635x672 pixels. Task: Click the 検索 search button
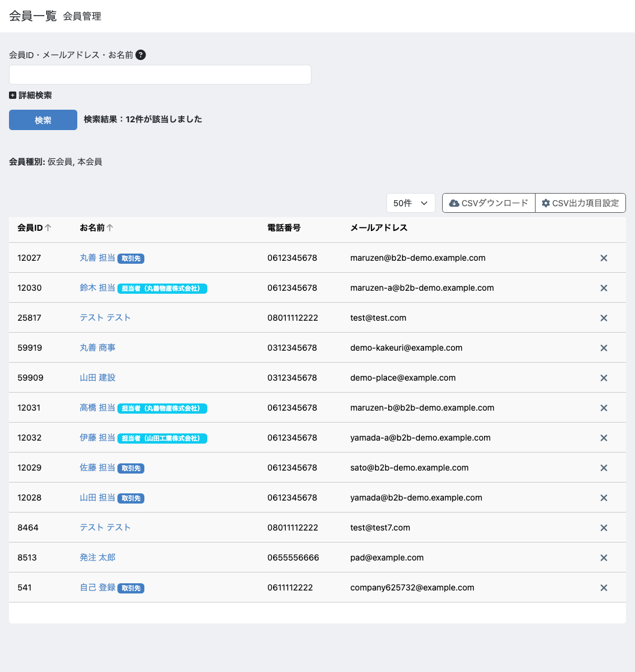coord(43,120)
